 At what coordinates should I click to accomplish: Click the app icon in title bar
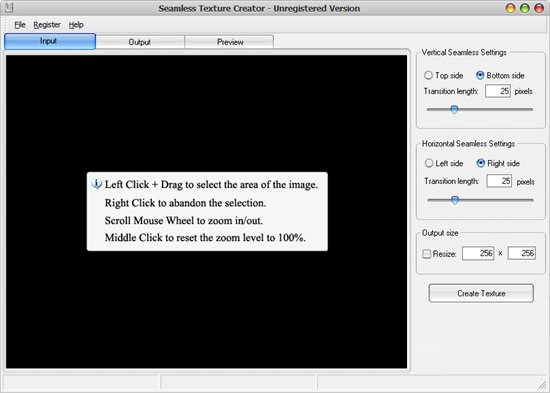point(9,7)
